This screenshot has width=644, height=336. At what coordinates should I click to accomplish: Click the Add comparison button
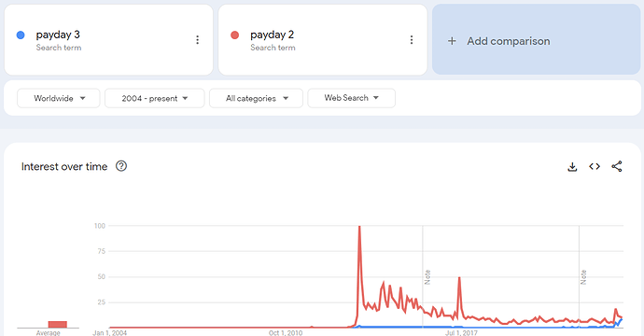click(536, 39)
